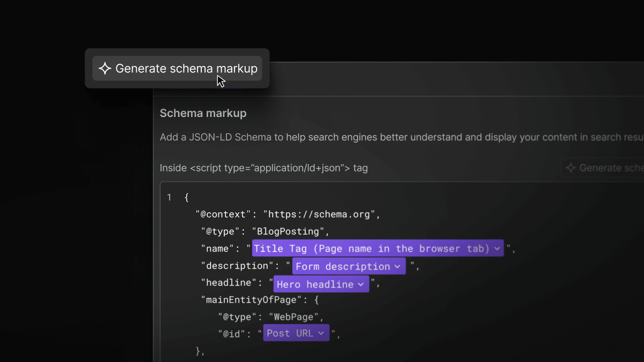This screenshot has height=362, width=644.
Task: Click the Generate schema markup button
Action: coord(177,68)
